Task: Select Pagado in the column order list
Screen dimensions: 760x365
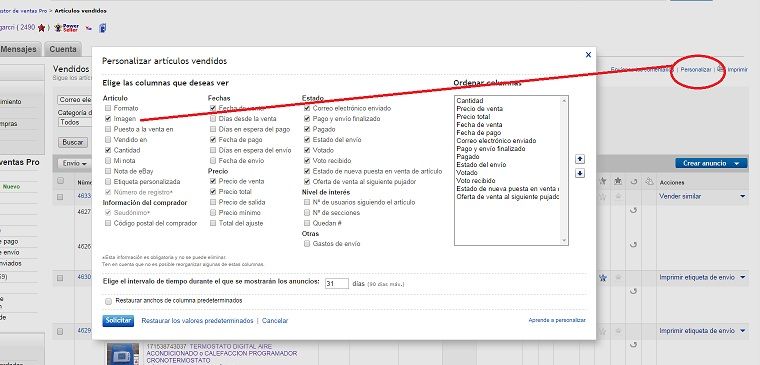Action: (468, 157)
